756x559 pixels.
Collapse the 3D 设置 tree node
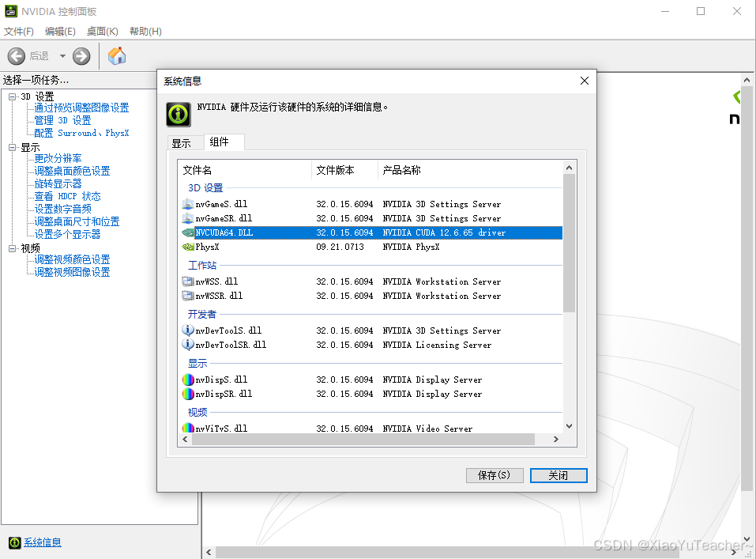tap(13, 96)
